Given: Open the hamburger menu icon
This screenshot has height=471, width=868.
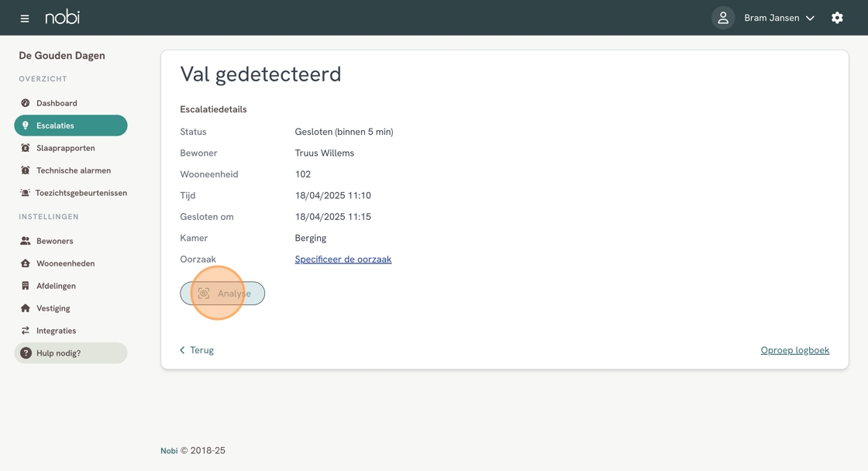Looking at the screenshot, I should 25,18.
